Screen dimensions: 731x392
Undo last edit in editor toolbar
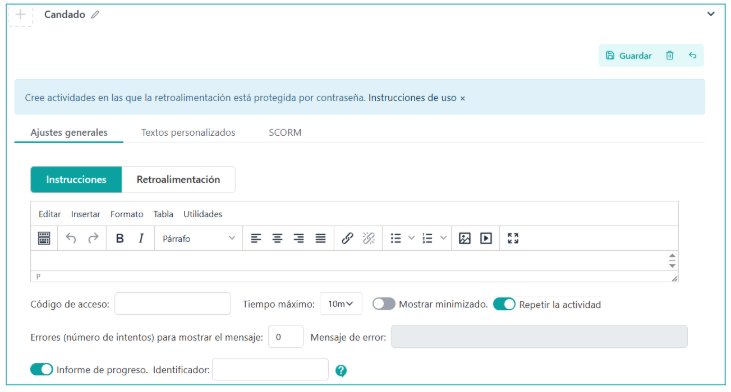[x=71, y=238]
